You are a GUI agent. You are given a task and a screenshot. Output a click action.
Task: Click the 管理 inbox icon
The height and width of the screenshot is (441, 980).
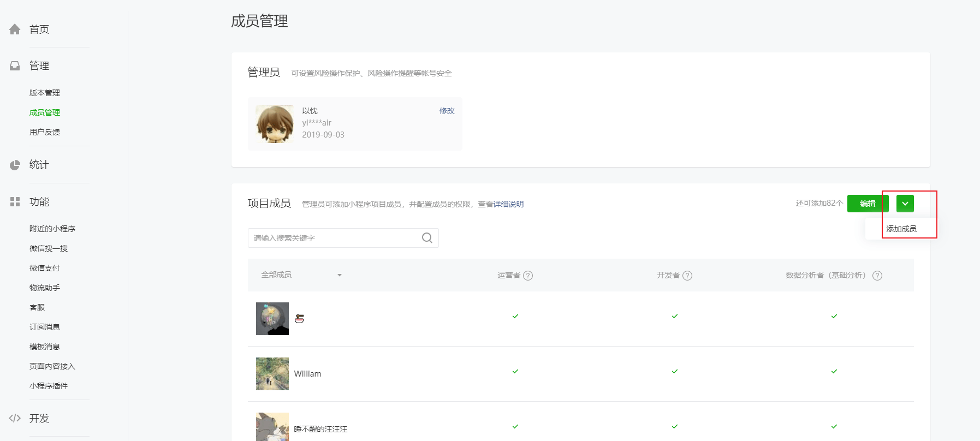(15, 66)
